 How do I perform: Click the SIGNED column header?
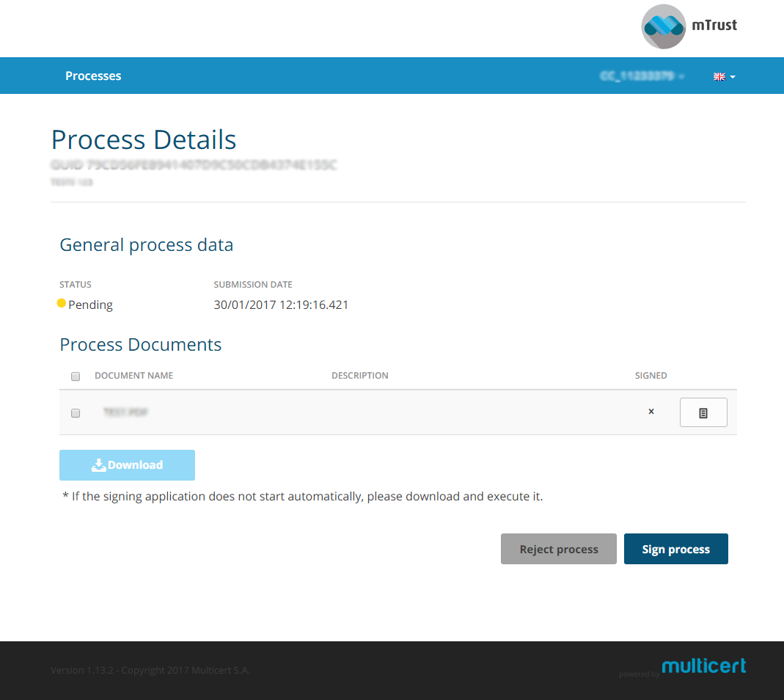coord(651,376)
